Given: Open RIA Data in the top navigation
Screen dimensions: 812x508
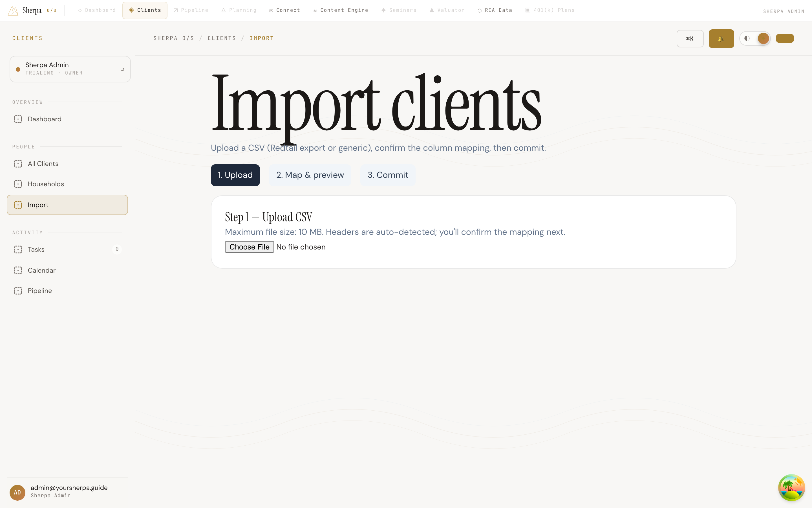Looking at the screenshot, I should pos(495,10).
